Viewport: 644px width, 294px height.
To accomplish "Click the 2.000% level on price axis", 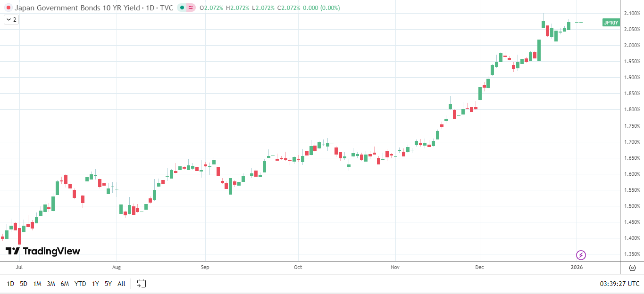I will 631,45.
